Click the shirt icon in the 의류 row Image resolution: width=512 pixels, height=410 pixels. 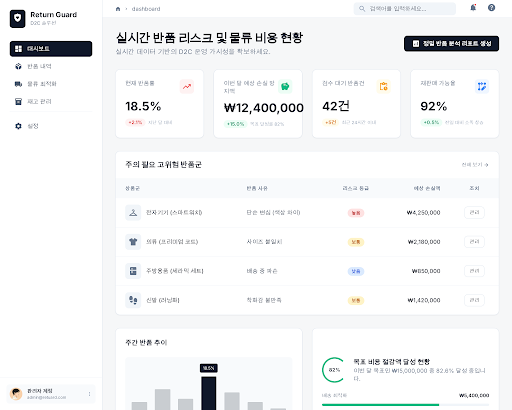point(133,242)
